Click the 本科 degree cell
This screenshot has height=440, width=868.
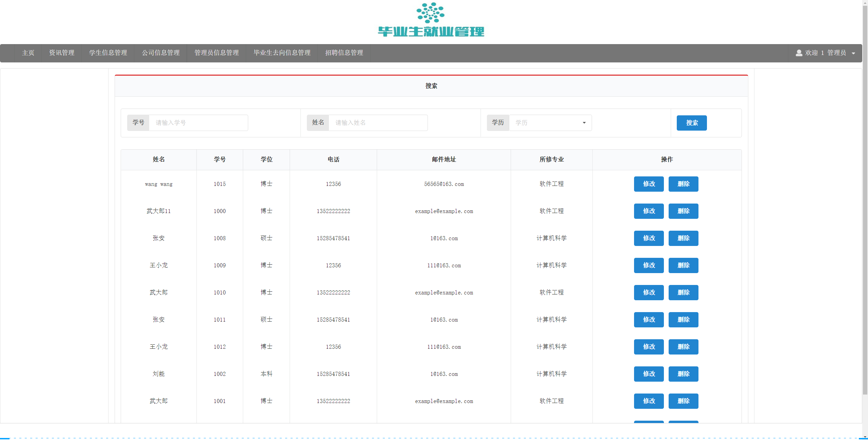[267, 374]
